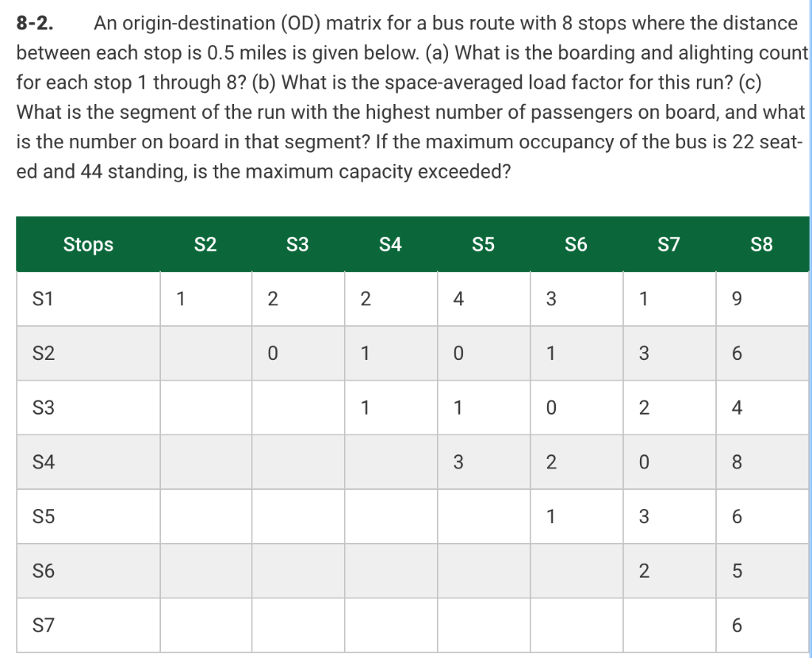
Task: Select the S5 to S6 cell showing 1
Action: coord(576,516)
